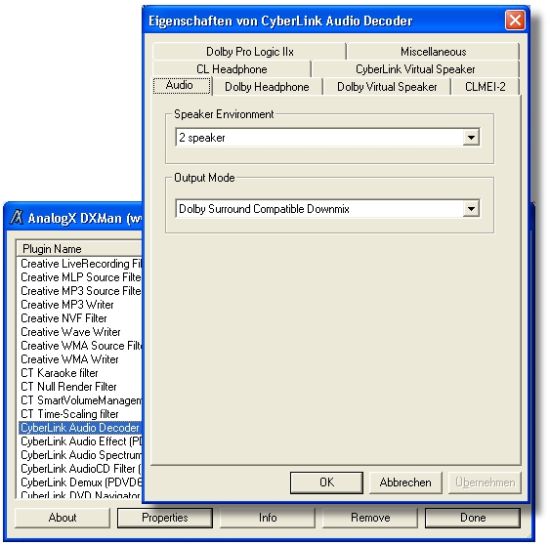The height and width of the screenshot is (545, 550).
Task: Select the CL Headphone tab
Action: pos(232,69)
